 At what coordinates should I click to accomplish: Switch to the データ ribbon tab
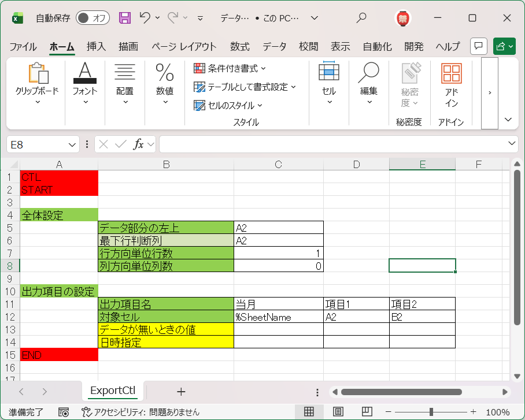[274, 47]
